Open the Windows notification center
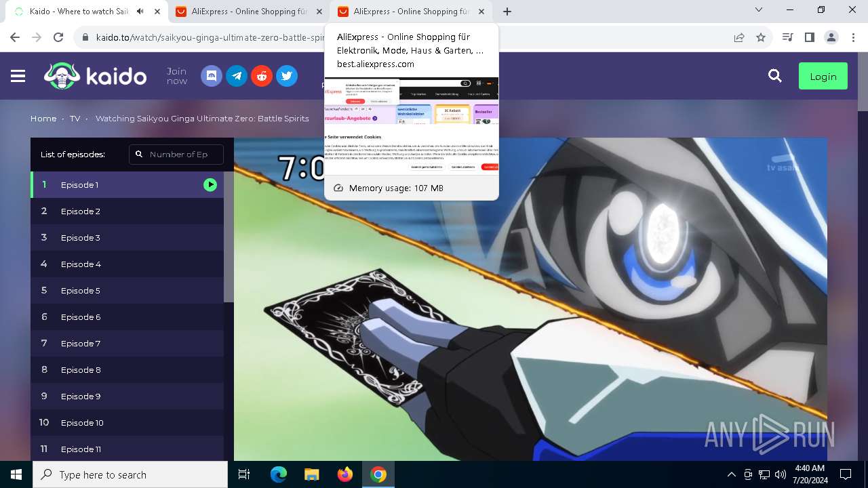Image resolution: width=868 pixels, height=488 pixels. (846, 474)
